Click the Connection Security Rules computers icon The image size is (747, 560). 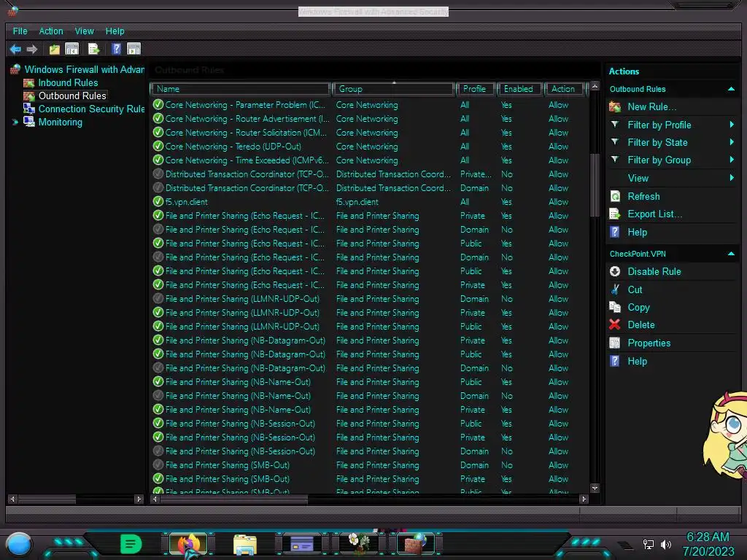coord(29,109)
